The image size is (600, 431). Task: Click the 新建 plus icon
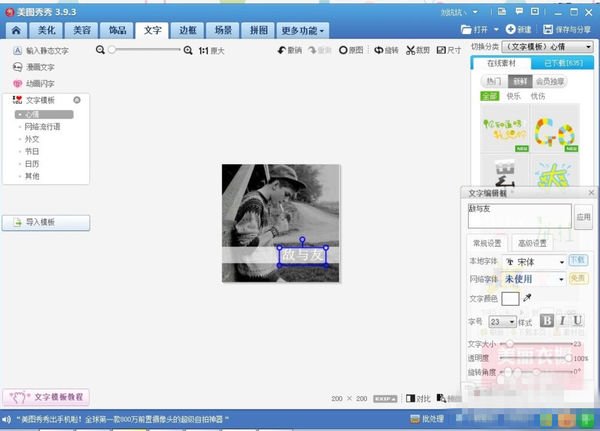point(510,29)
